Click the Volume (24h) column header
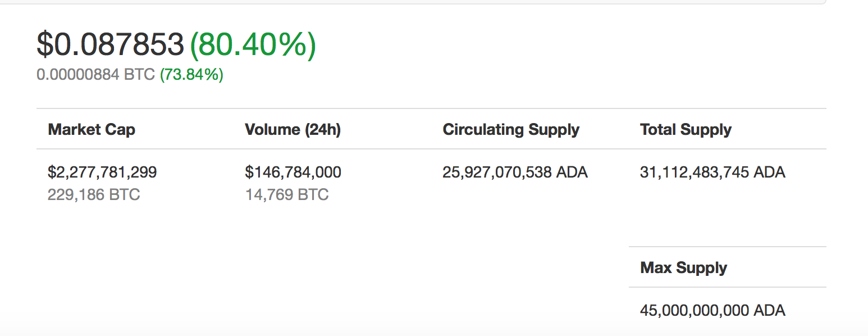The width and height of the screenshot is (868, 336). 293,130
